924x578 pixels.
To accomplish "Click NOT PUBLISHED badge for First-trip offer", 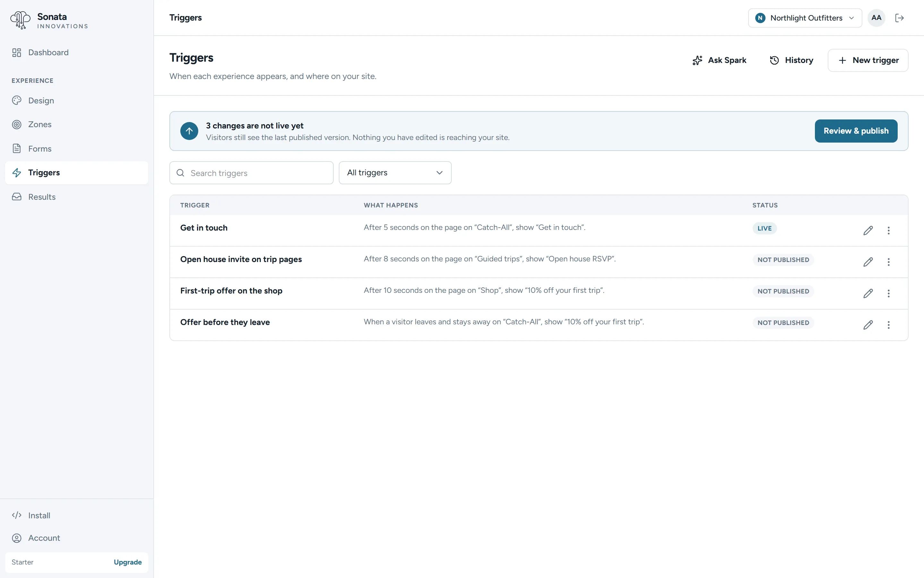I will click(783, 291).
